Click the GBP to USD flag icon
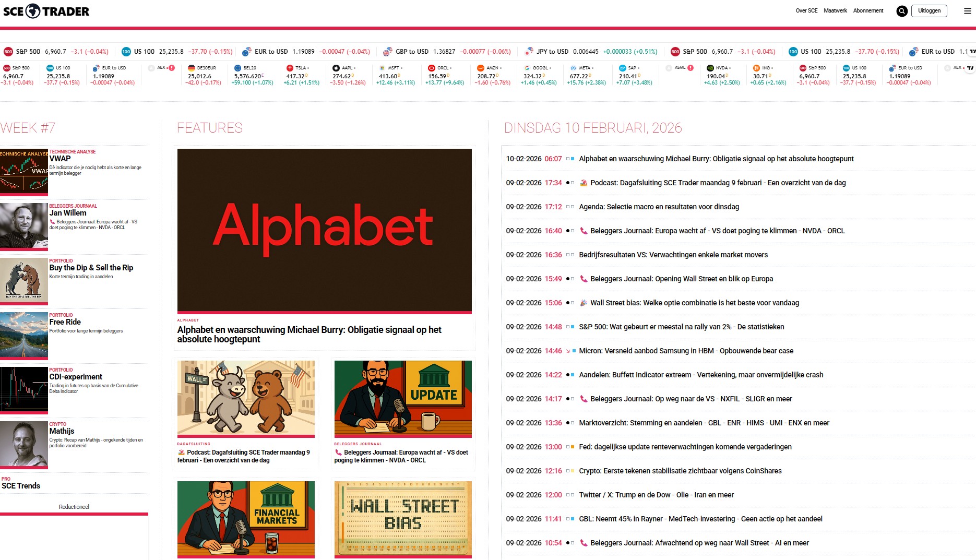This screenshot has height=560, width=976. click(387, 52)
